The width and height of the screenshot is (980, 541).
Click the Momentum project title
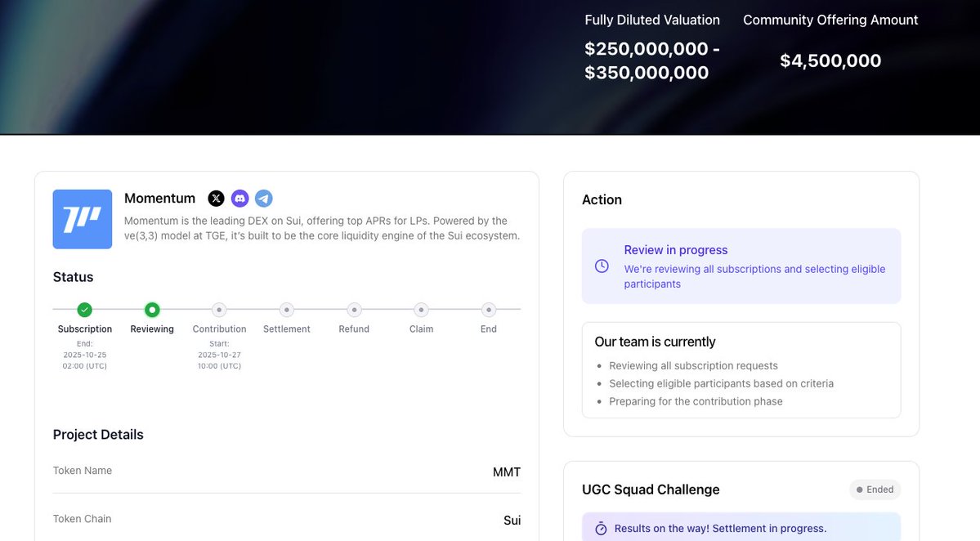[x=159, y=199]
